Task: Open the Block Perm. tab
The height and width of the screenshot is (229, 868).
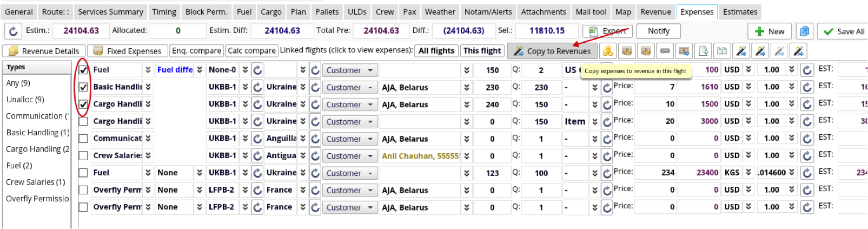Action: pyautogui.click(x=206, y=11)
